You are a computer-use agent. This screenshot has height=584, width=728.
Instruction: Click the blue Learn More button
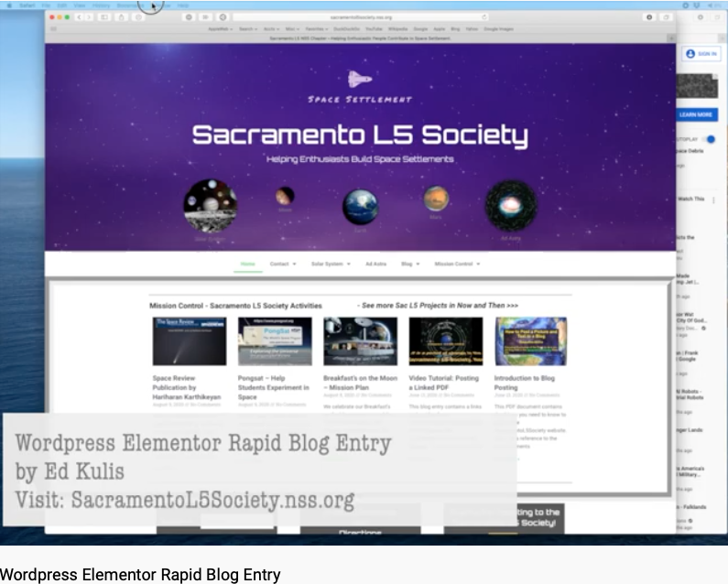pyautogui.click(x=696, y=114)
